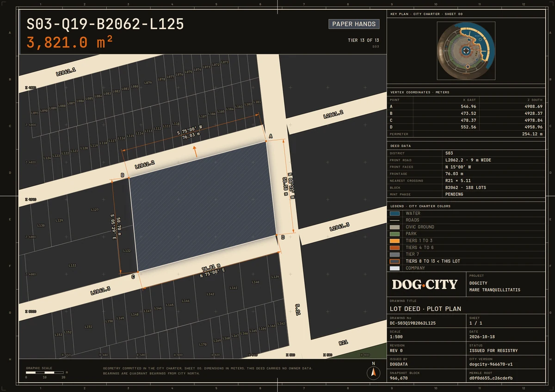Click the lot ID title S03-Q19-B2062-L125
This screenshot has height=392, width=555.
click(x=105, y=24)
